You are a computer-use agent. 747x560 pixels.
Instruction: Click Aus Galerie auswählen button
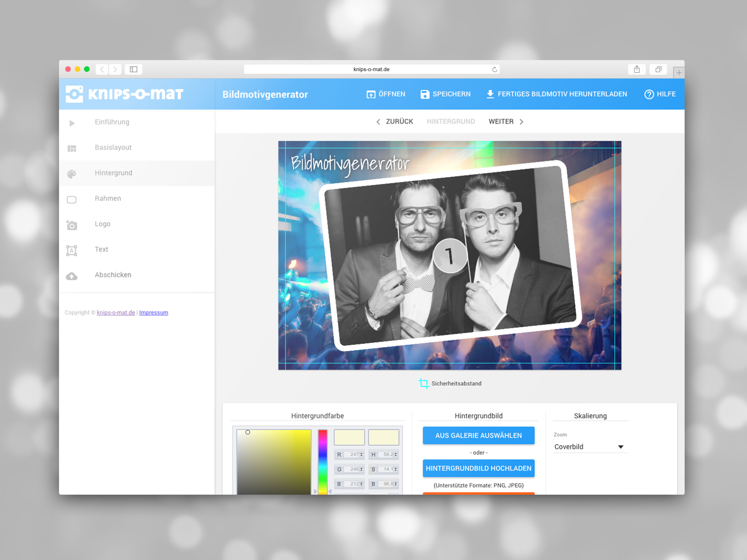click(478, 435)
